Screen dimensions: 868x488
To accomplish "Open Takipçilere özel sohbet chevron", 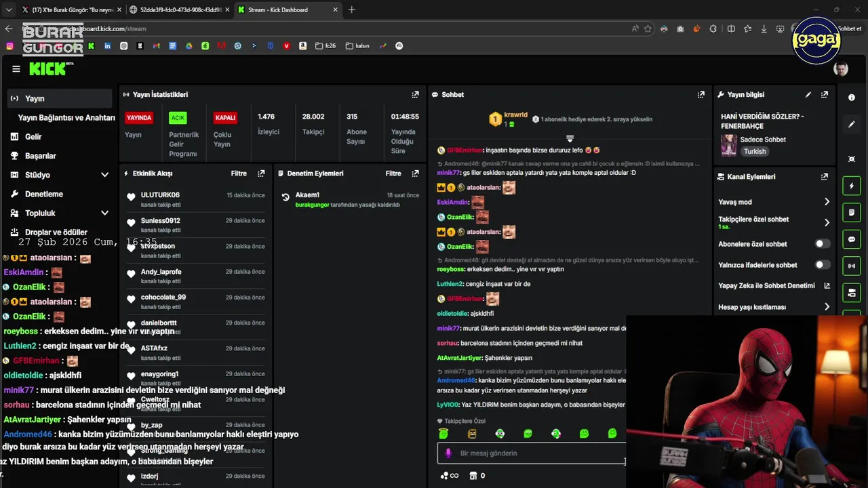I will (x=827, y=222).
